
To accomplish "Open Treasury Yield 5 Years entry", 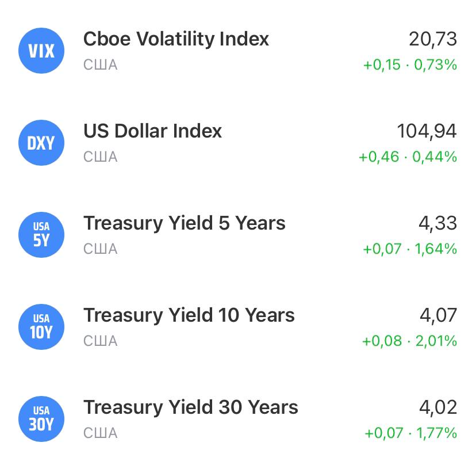I will (x=184, y=223).
